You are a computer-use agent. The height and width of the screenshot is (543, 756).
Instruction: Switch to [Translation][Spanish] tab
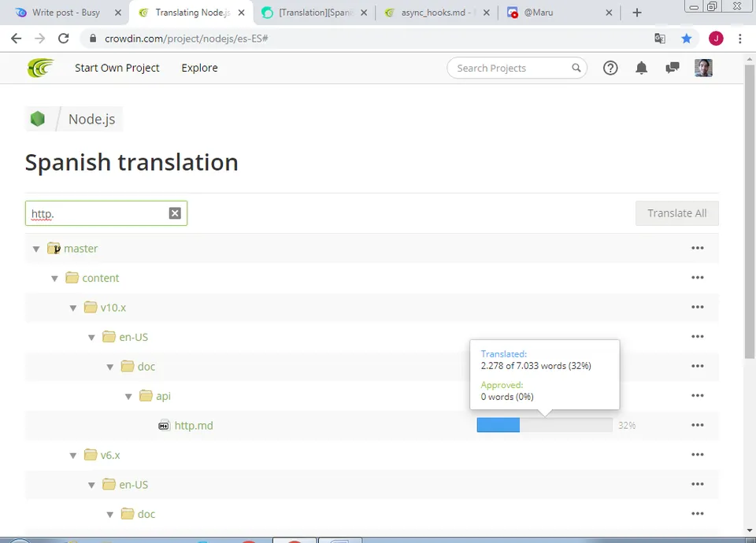[316, 13]
